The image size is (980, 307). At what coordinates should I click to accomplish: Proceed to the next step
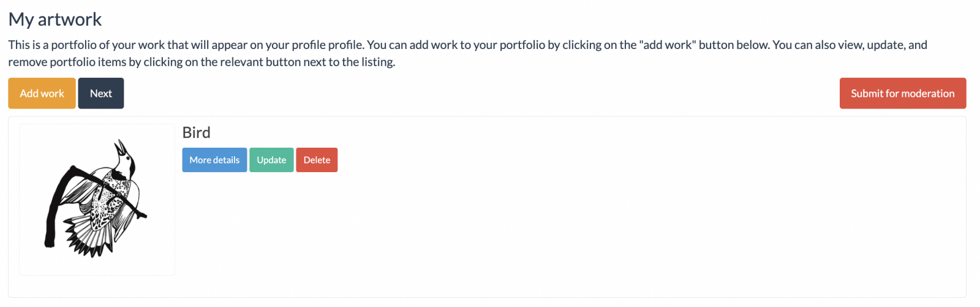click(x=101, y=93)
